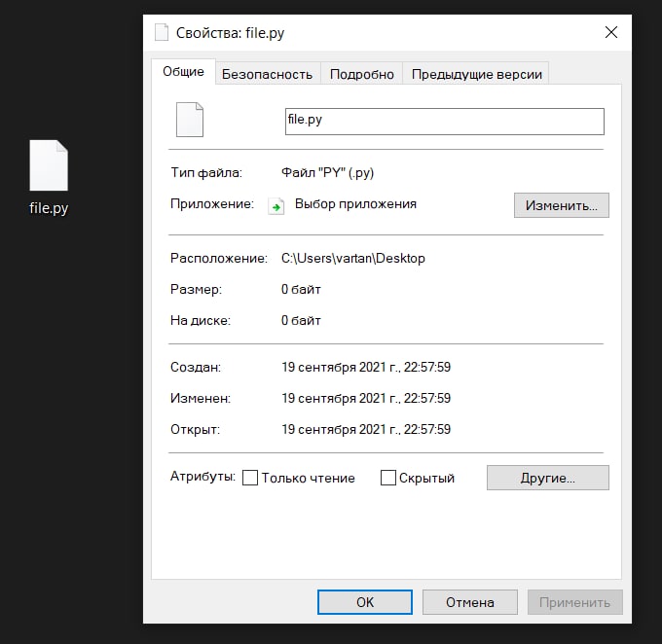The width and height of the screenshot is (662, 644).
Task: Click the document icon in the title bar
Action: (x=162, y=32)
